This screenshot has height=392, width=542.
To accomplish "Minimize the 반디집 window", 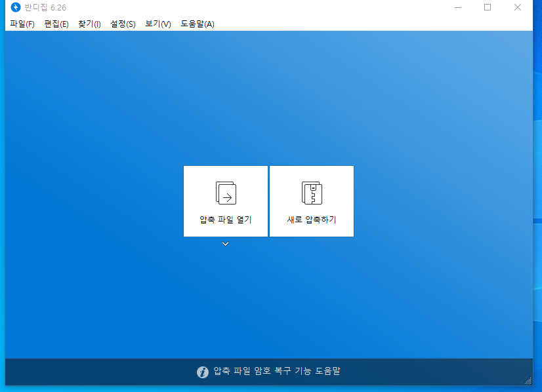I will pos(458,7).
